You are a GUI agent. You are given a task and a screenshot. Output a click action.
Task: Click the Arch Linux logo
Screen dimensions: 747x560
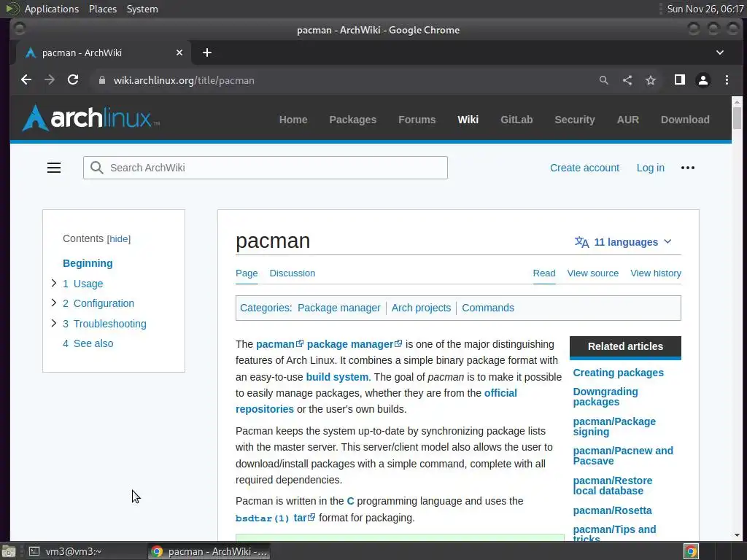click(x=91, y=117)
